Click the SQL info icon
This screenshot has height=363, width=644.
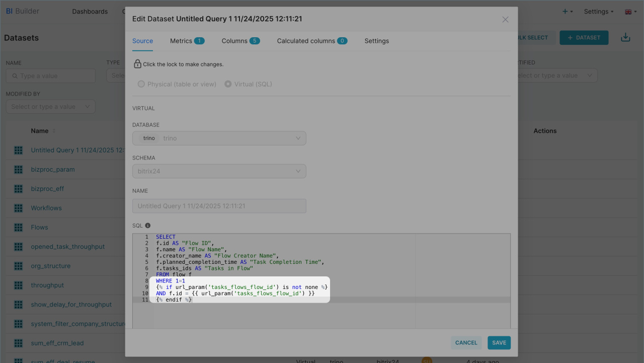coord(148,226)
